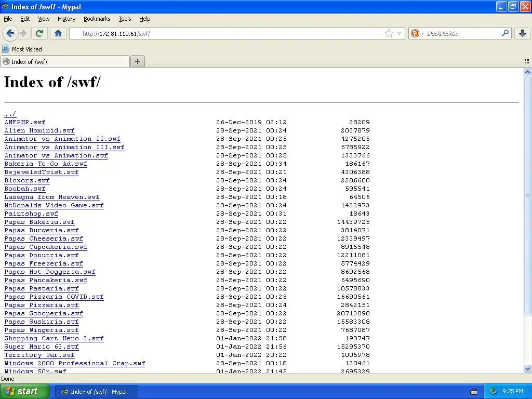Open the View menu
532x399 pixels.
tap(44, 19)
